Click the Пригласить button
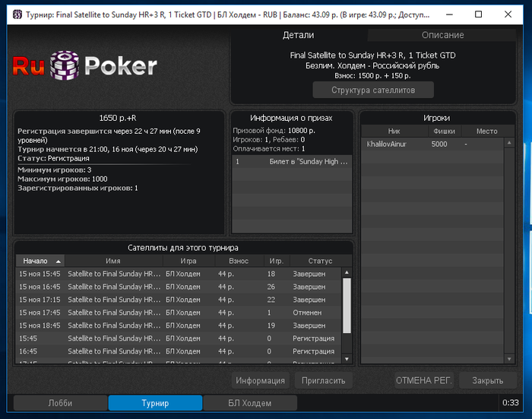Screen dimensions: 532x419 (x=323, y=381)
